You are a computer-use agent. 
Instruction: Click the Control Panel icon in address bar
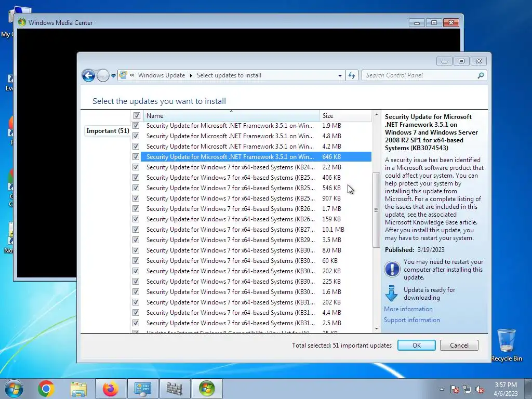click(123, 75)
